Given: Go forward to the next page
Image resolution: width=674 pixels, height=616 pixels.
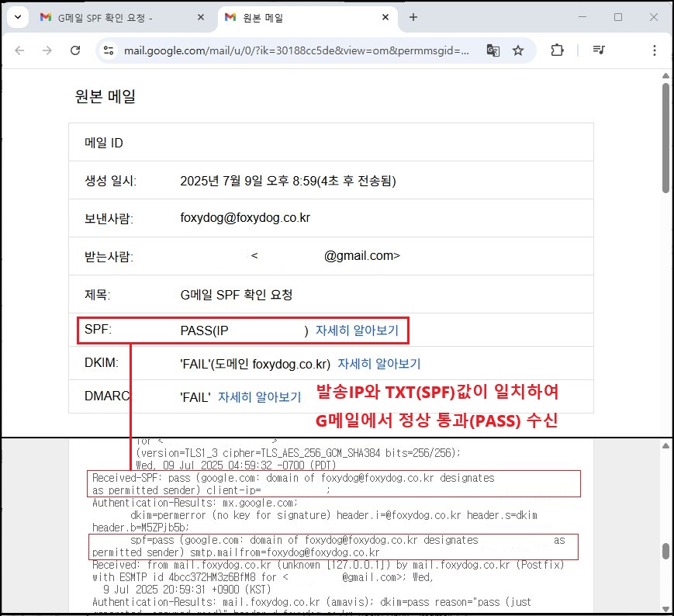Looking at the screenshot, I should 47,50.
